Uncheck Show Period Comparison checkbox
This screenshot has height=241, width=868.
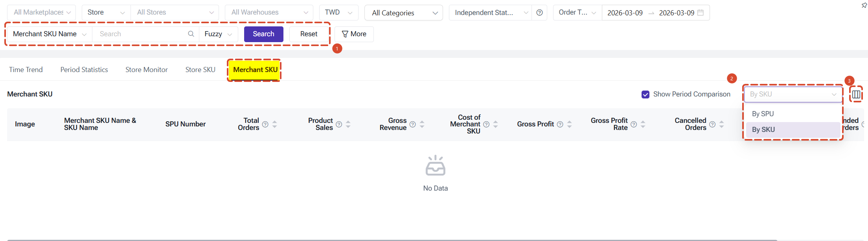click(x=645, y=95)
